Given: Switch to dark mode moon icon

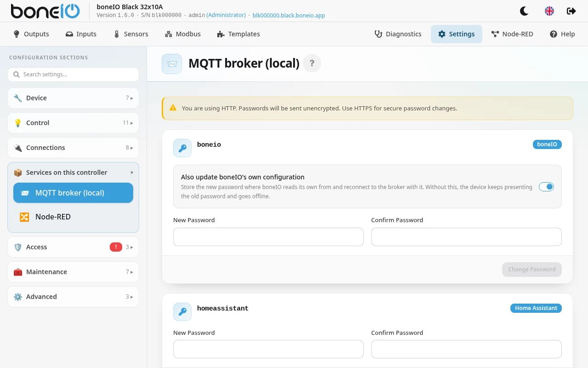Looking at the screenshot, I should [524, 11].
